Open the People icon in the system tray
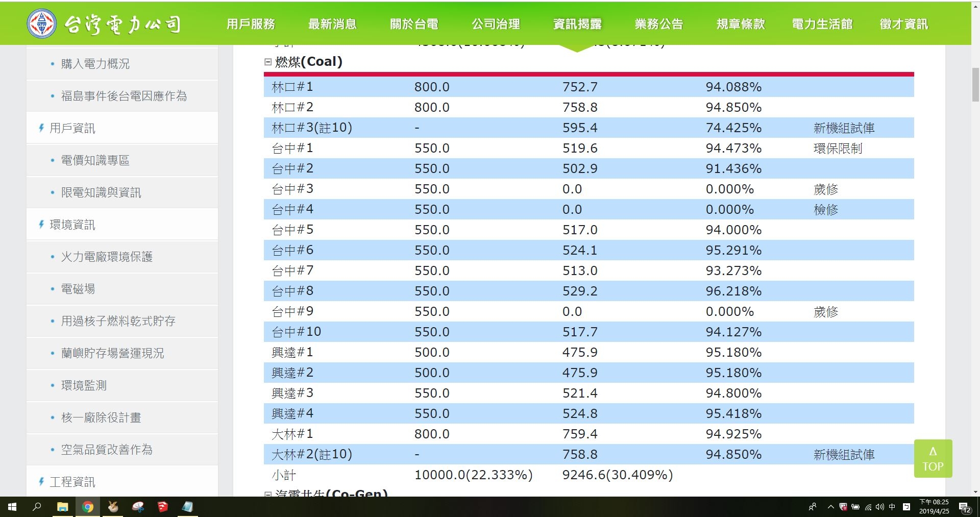Screen dimensions: 980x517 [x=813, y=507]
